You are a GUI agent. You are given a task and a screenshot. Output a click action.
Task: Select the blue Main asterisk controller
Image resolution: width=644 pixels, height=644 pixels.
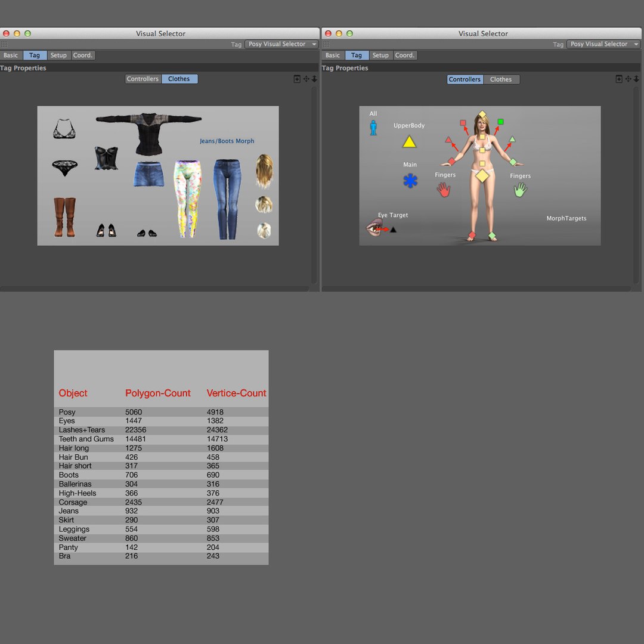pyautogui.click(x=410, y=181)
